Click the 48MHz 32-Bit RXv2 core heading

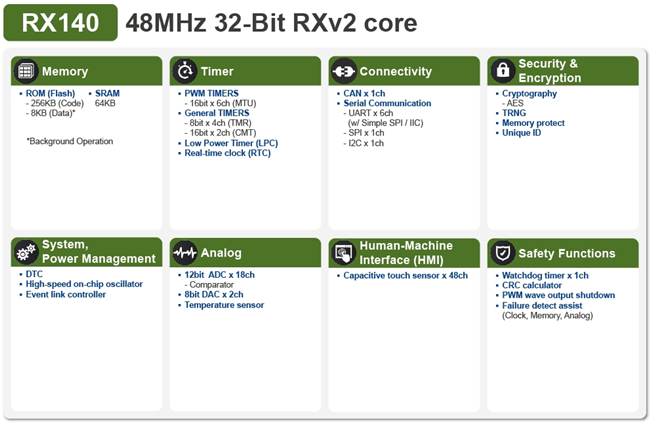[x=271, y=22]
